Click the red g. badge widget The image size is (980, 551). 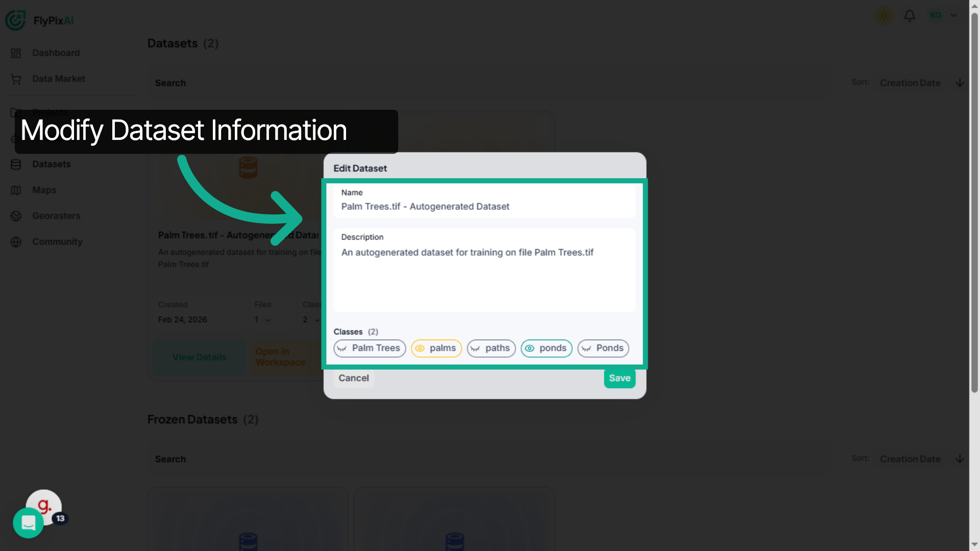coord(44,506)
